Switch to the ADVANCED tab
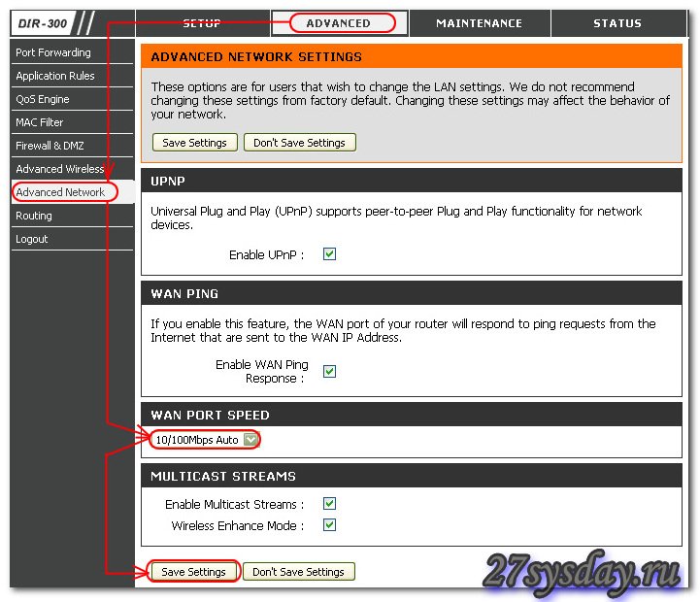Viewport: 700px width, 602px height. 339,23
